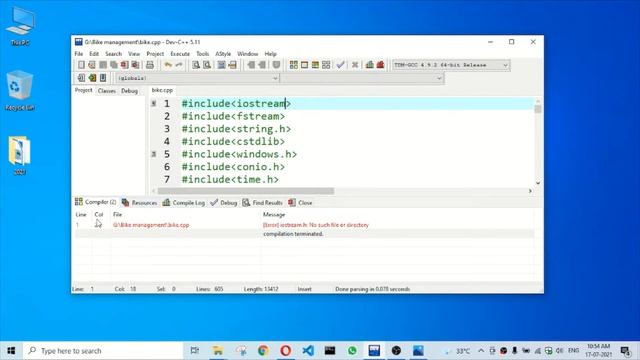Click the Stop Execution X icon

[x=355, y=65]
